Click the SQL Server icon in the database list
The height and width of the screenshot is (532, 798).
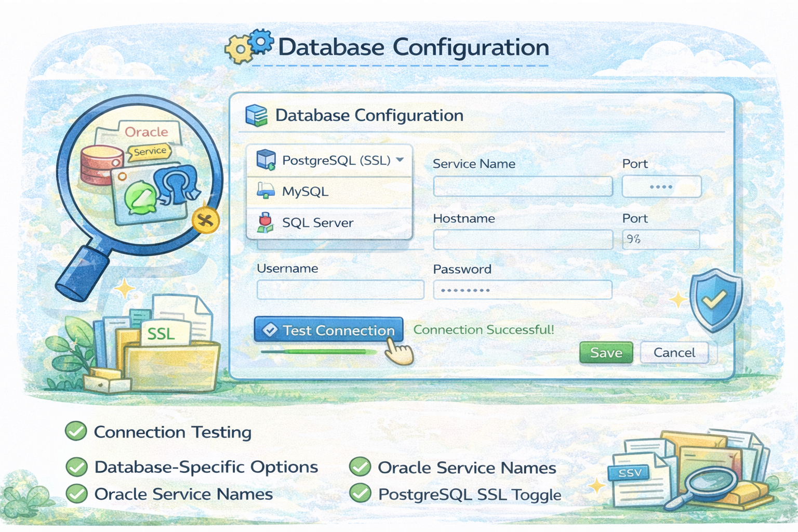265,222
